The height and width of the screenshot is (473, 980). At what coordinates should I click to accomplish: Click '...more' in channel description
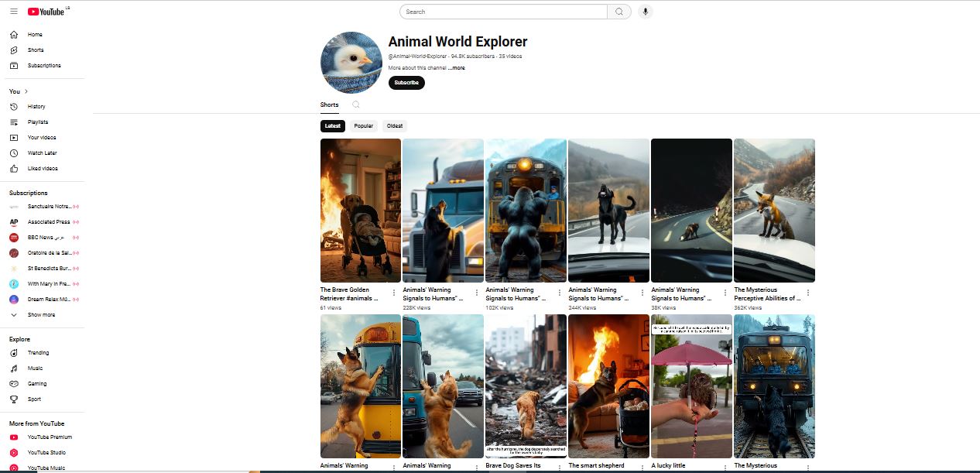pos(457,68)
